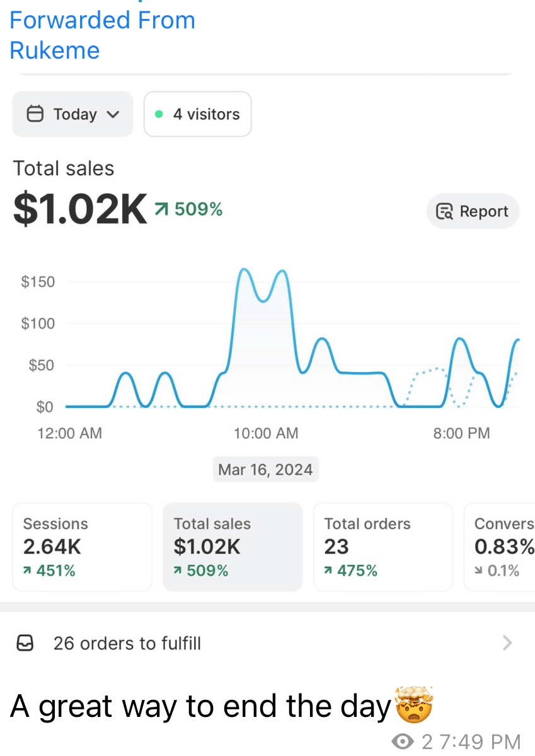Click the tallest sales peak on chart
The height and width of the screenshot is (756, 535).
point(244,269)
